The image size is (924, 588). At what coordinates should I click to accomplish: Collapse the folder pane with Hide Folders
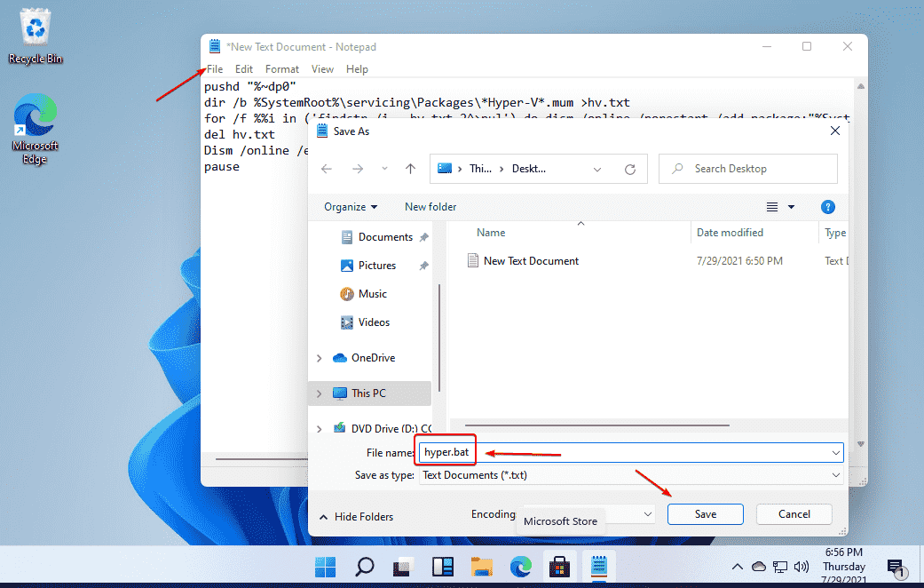click(356, 516)
